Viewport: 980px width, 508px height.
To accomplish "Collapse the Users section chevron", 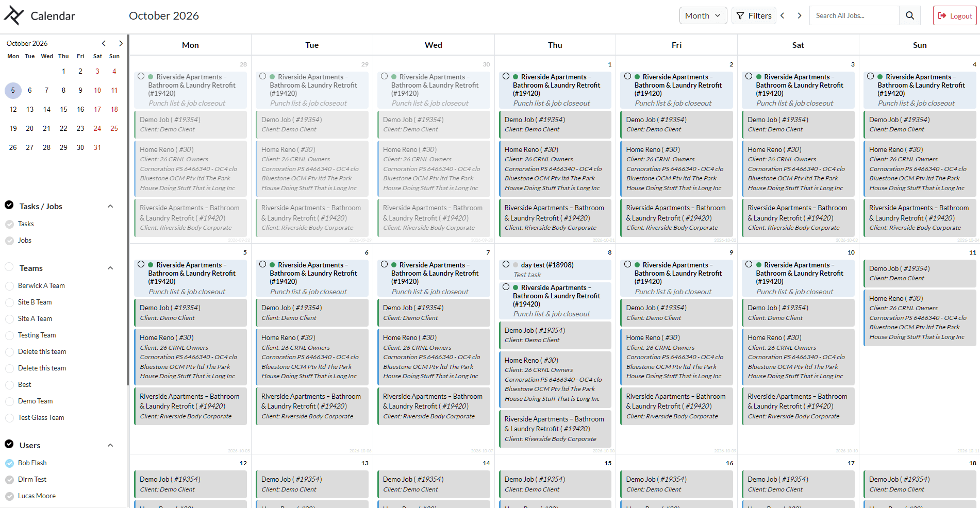I will pyautogui.click(x=110, y=445).
